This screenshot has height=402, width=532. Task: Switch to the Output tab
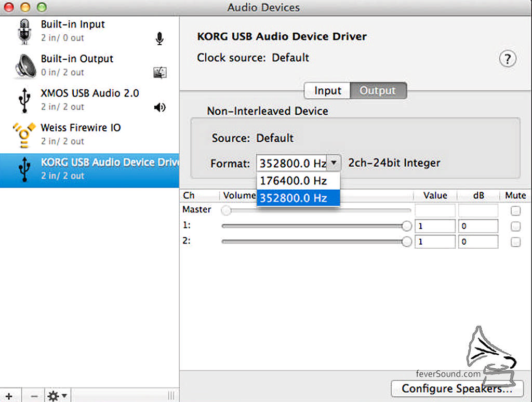click(378, 90)
